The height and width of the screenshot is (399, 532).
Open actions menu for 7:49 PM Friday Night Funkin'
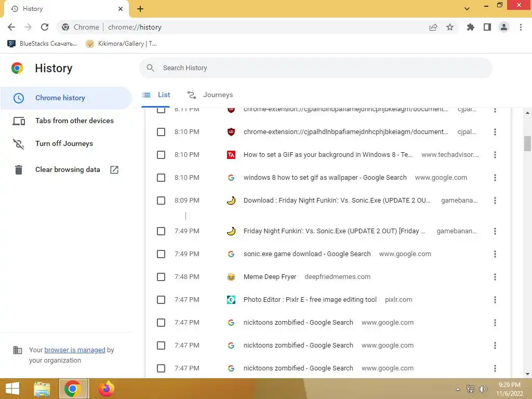[495, 231]
